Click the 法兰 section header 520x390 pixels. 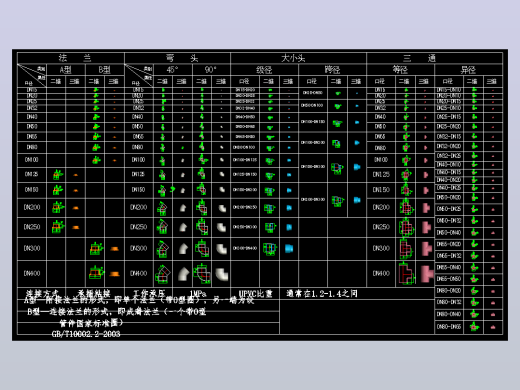click(x=75, y=58)
